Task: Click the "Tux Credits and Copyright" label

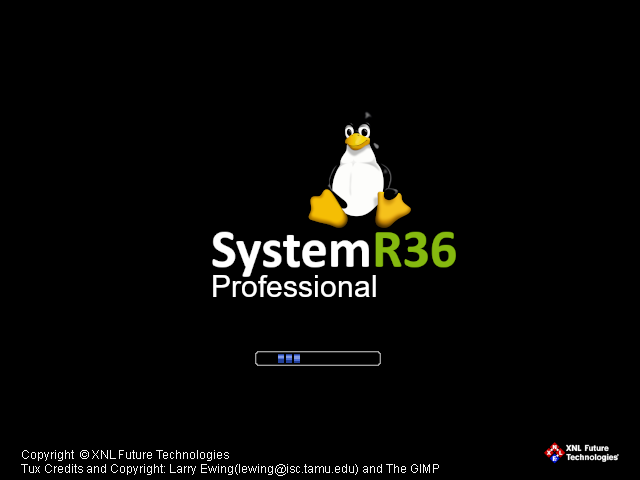Action: (x=95, y=469)
